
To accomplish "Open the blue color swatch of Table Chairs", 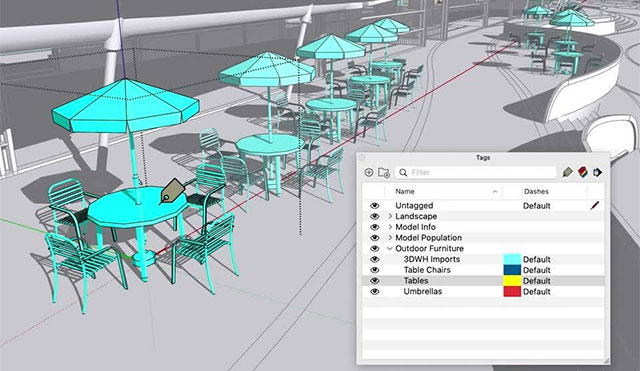I will 512,270.
